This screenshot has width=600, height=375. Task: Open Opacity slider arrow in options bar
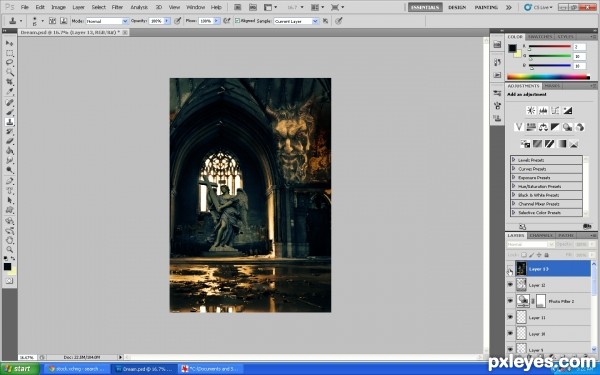pyautogui.click(x=167, y=21)
